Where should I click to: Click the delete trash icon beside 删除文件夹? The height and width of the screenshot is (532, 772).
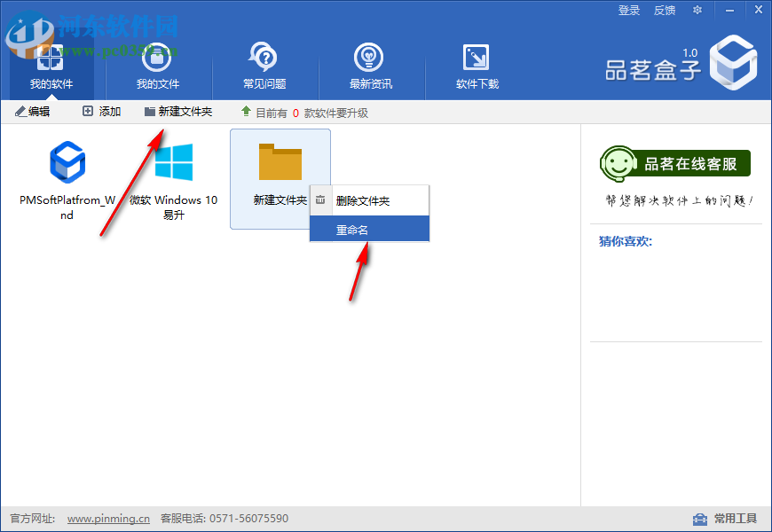point(321,199)
